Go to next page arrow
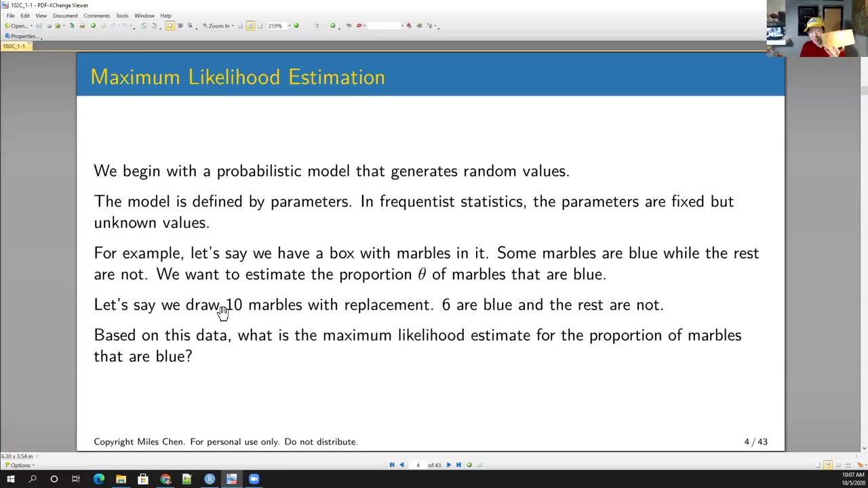This screenshot has height=488, width=868. (x=448, y=465)
